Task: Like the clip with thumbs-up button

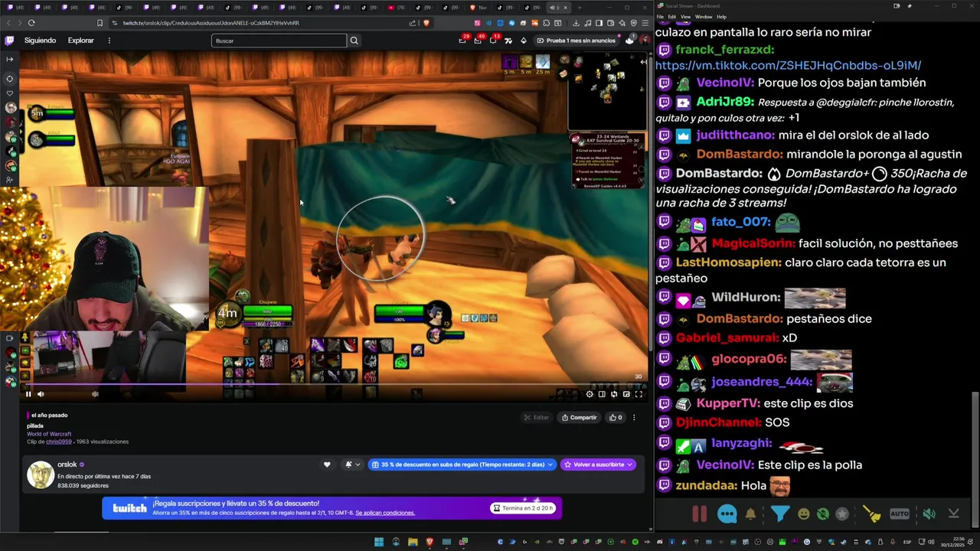Action: [615, 417]
